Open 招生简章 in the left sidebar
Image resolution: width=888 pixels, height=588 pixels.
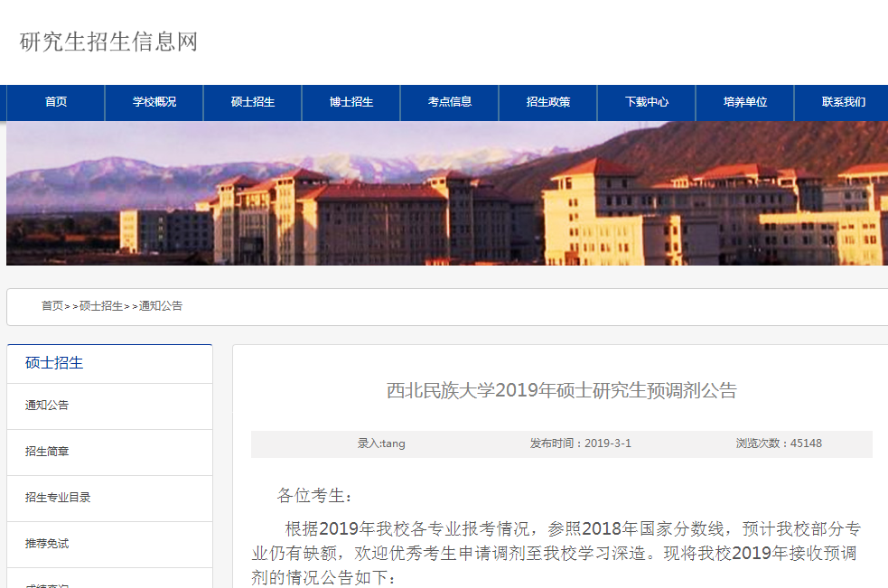click(110, 452)
